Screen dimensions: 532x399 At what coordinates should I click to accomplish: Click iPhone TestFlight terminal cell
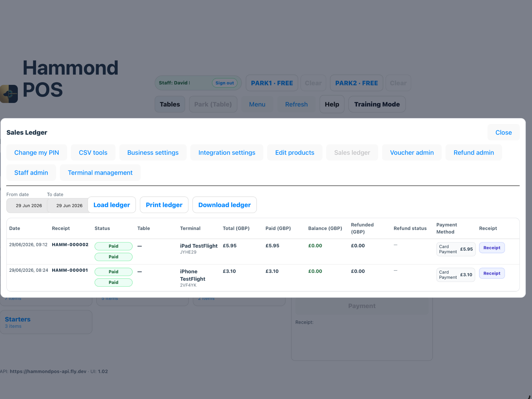click(193, 278)
